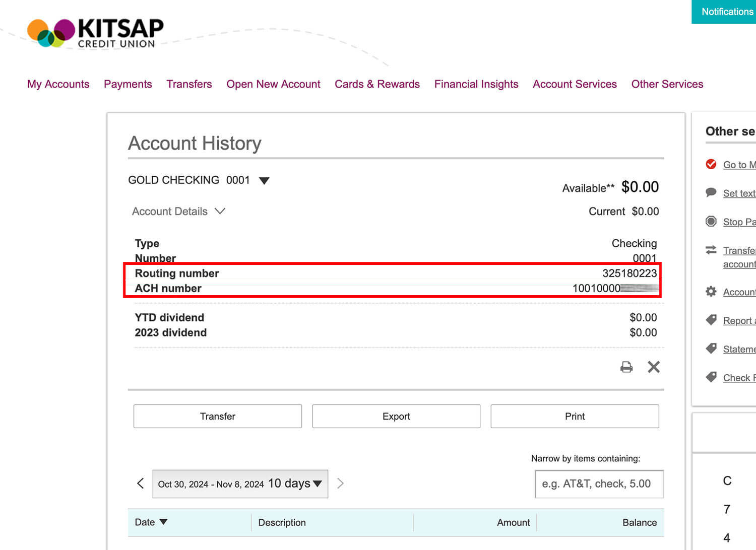Click the Export button
756x550 pixels.
396,416
